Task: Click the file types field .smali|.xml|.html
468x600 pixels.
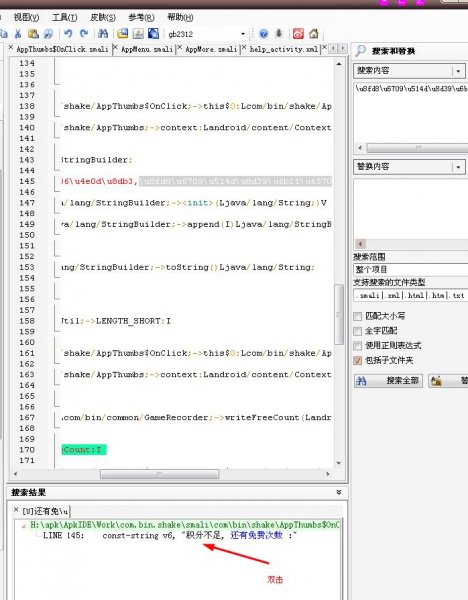Action: tap(411, 295)
